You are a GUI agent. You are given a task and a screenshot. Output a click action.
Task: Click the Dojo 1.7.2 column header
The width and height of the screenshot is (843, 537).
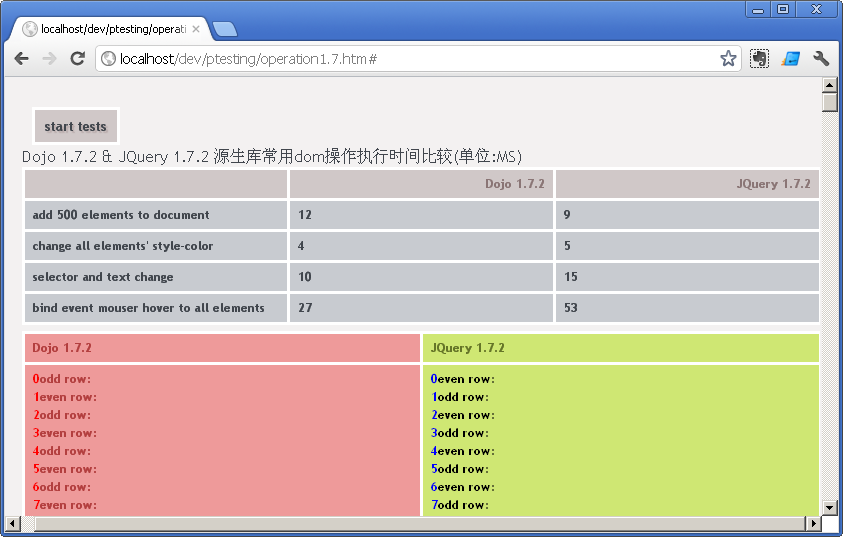coord(421,184)
